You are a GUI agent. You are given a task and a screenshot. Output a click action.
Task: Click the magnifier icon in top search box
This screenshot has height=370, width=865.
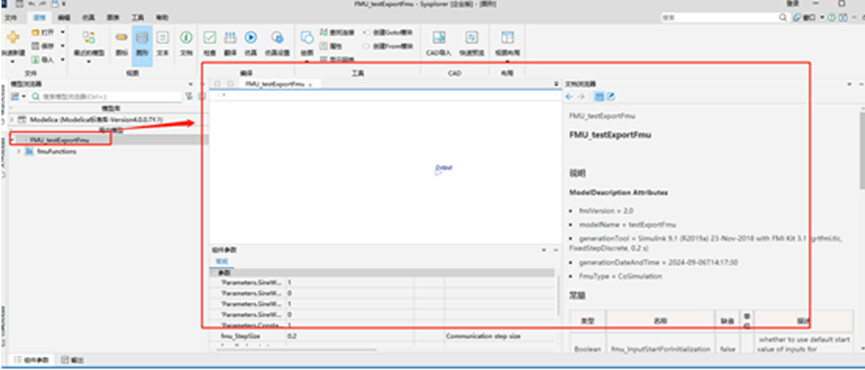(x=783, y=18)
